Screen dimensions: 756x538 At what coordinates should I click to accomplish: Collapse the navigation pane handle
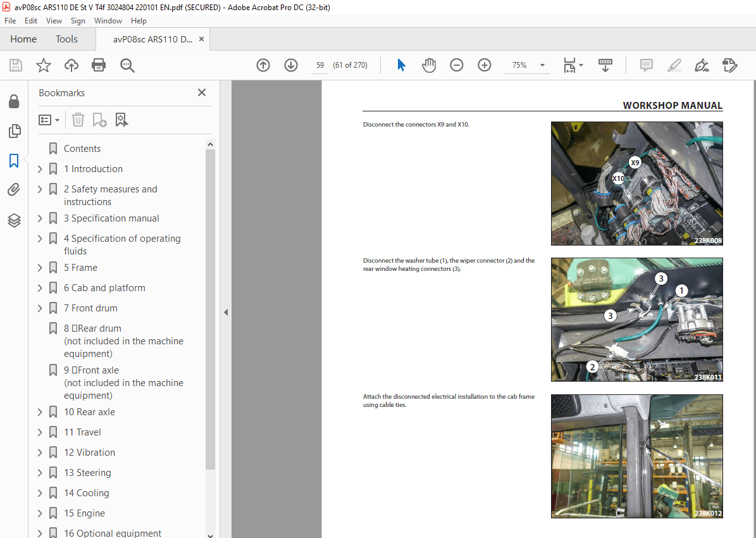[226, 312]
